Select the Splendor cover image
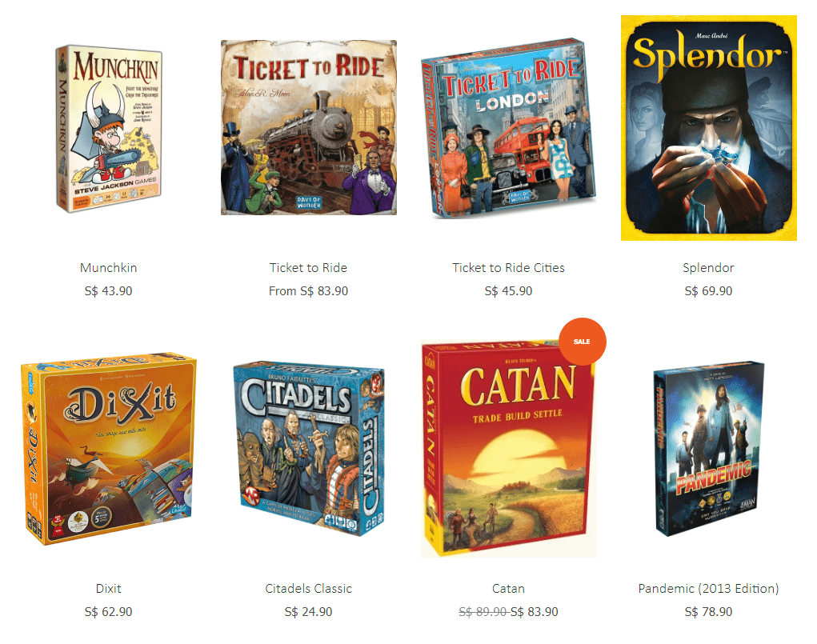 pos(709,128)
